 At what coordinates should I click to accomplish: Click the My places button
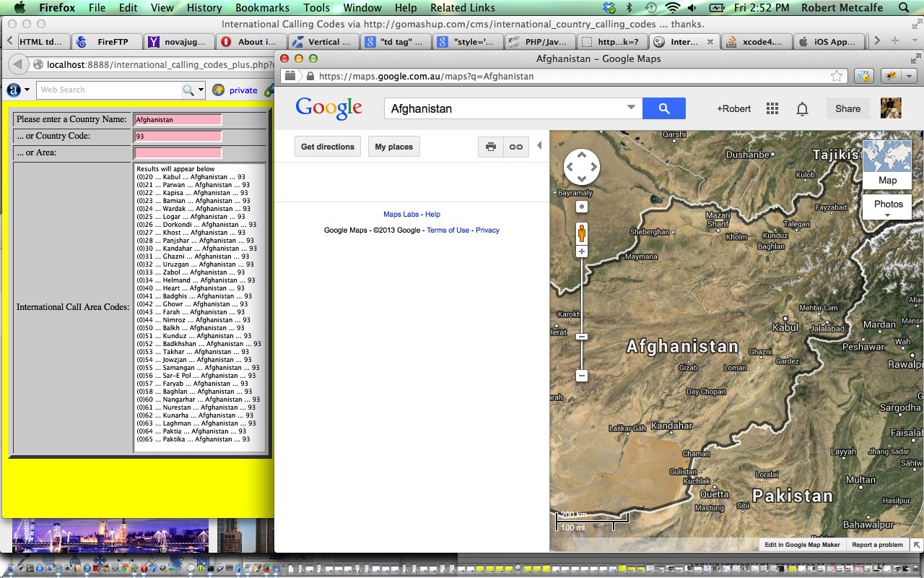(x=394, y=147)
